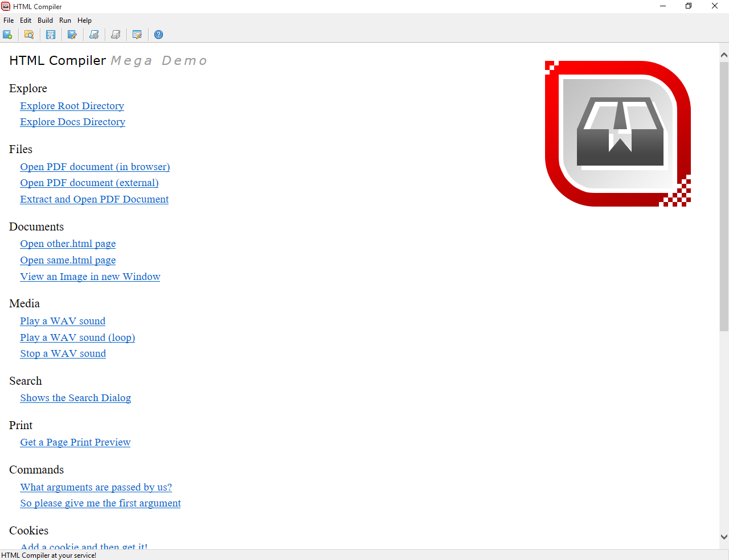Click the New Project toolbar icon

pyautogui.click(x=7, y=35)
